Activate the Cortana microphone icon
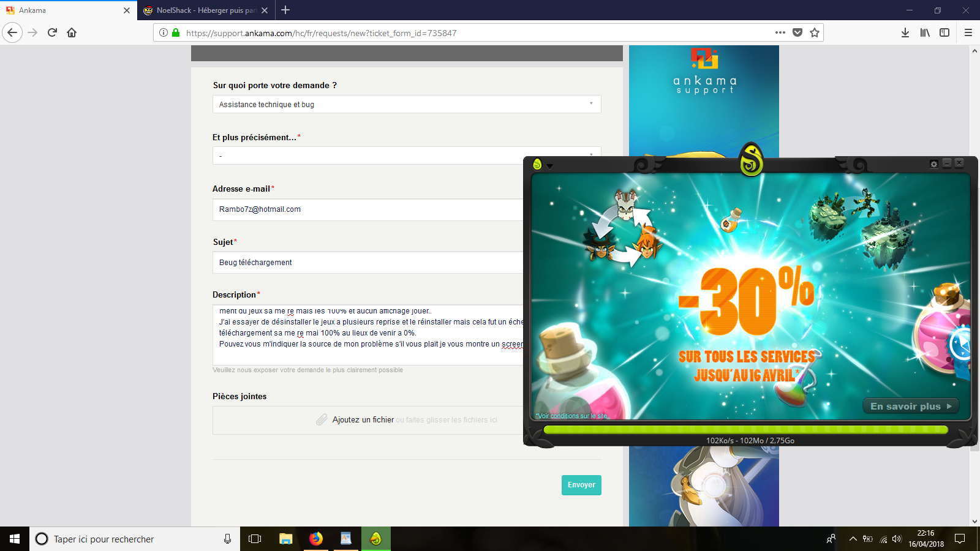This screenshot has height=551, width=980. pos(227,539)
